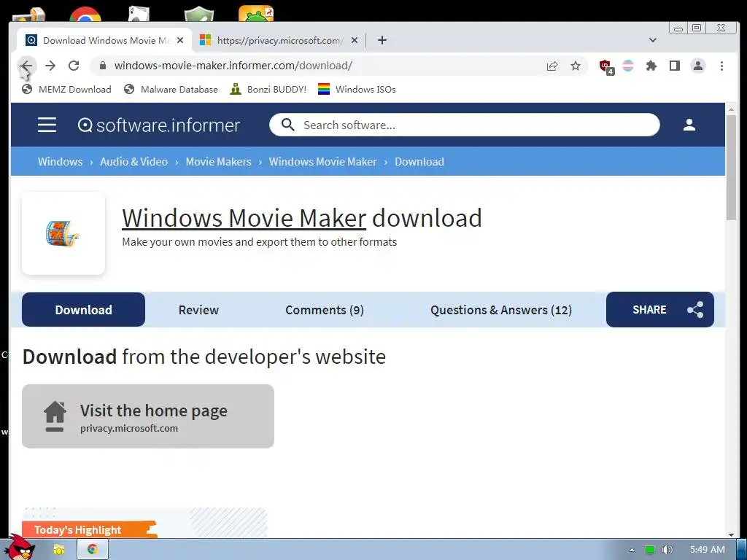
Task: Open the Windows Movie Maker title link
Action: pyautogui.click(x=244, y=218)
